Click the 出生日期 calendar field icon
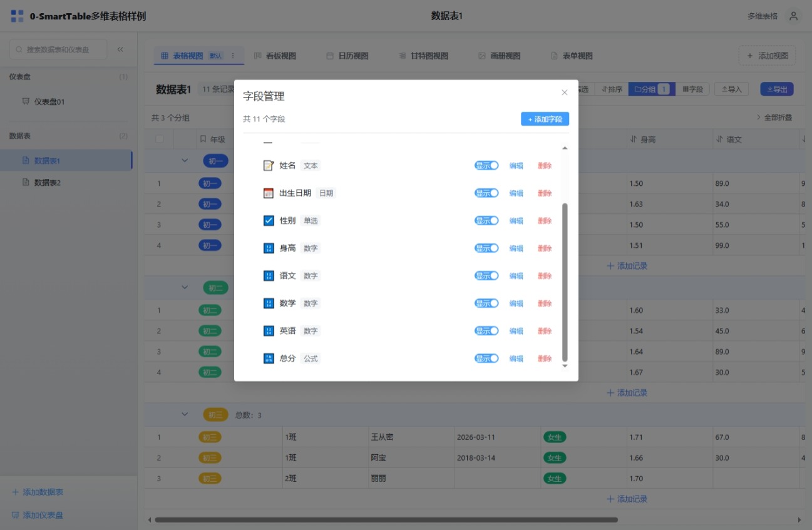Screen dimensions: 812x530 [269, 193]
